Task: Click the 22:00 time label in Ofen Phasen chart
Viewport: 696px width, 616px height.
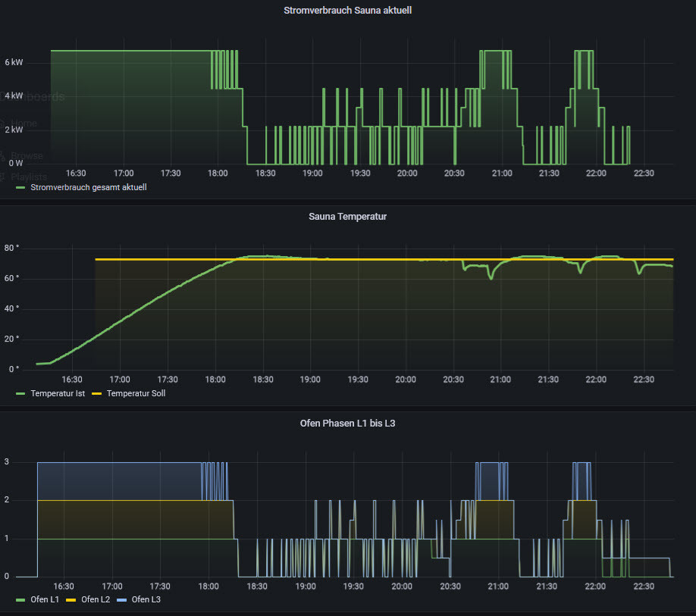Action: point(595,586)
